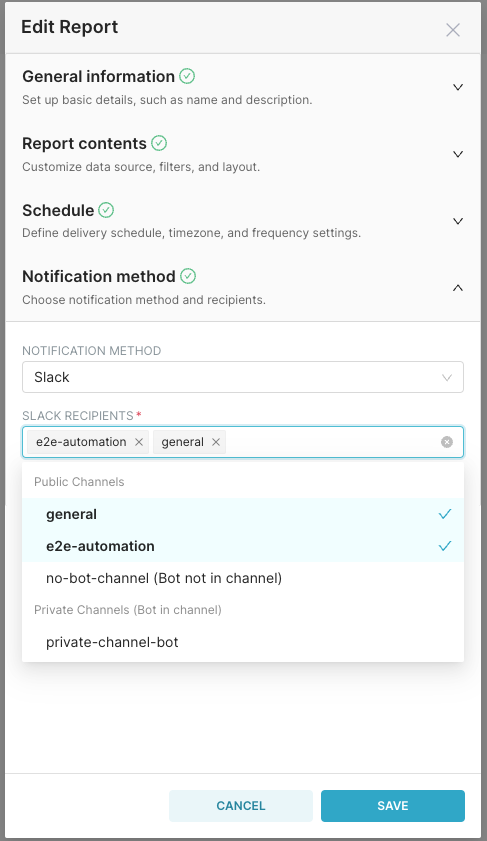Close the Edit Report dialog
The image size is (487, 841).
(453, 30)
